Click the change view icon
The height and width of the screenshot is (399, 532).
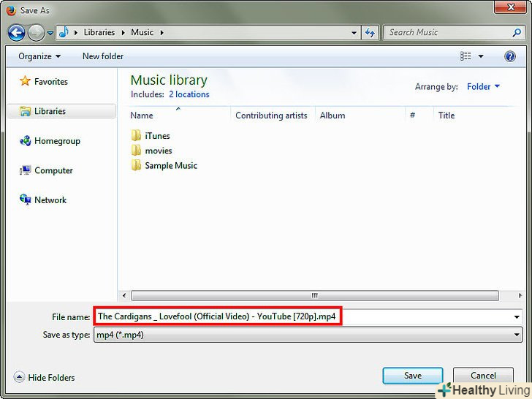coord(465,56)
